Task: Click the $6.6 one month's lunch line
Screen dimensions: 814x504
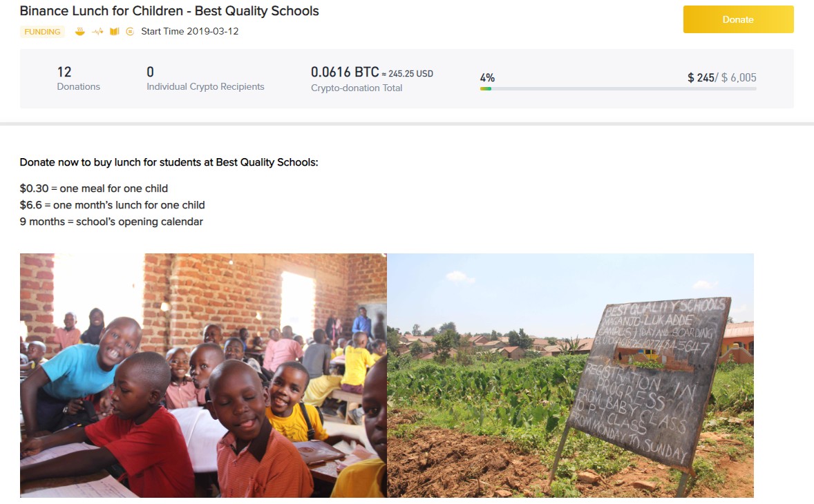Action: click(x=112, y=205)
